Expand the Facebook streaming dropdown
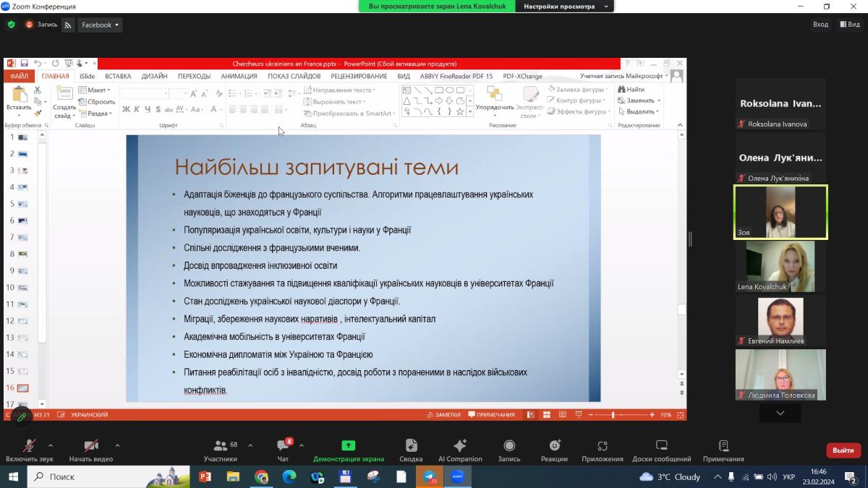The width and height of the screenshot is (868, 488). (101, 25)
